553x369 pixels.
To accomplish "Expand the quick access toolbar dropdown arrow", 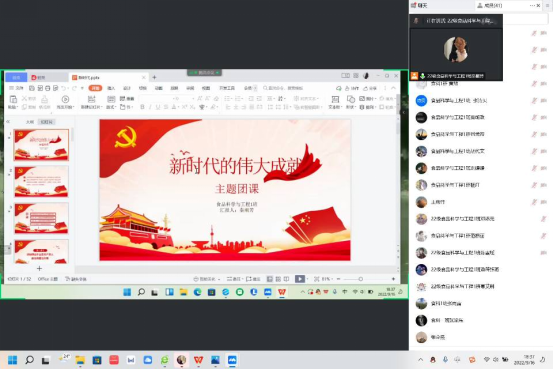I will (x=82, y=88).
